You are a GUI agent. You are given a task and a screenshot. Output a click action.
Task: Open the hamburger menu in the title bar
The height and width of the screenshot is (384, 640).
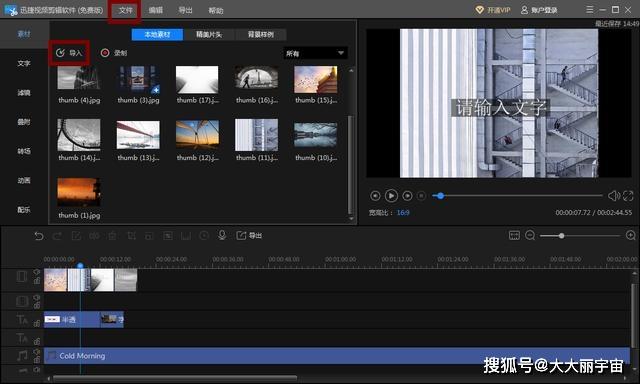click(x=589, y=9)
